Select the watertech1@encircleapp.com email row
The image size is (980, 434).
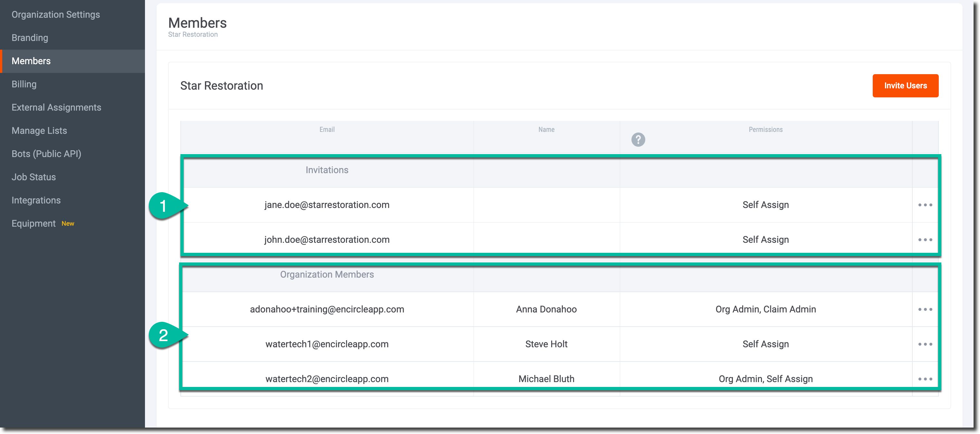[327, 344]
